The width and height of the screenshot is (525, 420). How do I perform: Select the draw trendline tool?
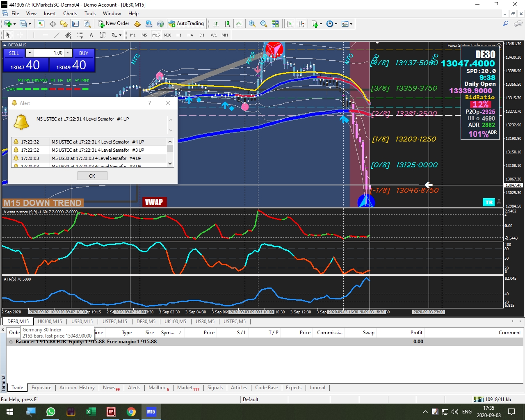(57, 35)
